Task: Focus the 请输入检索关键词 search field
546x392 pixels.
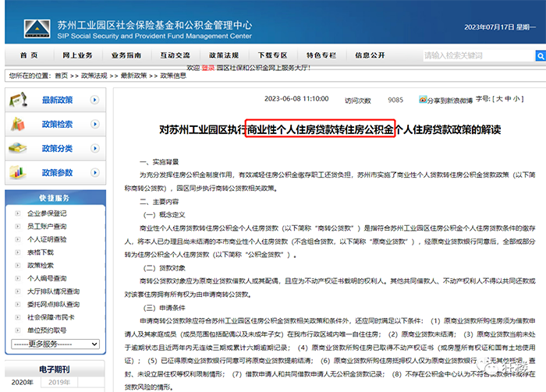Action: [x=479, y=55]
